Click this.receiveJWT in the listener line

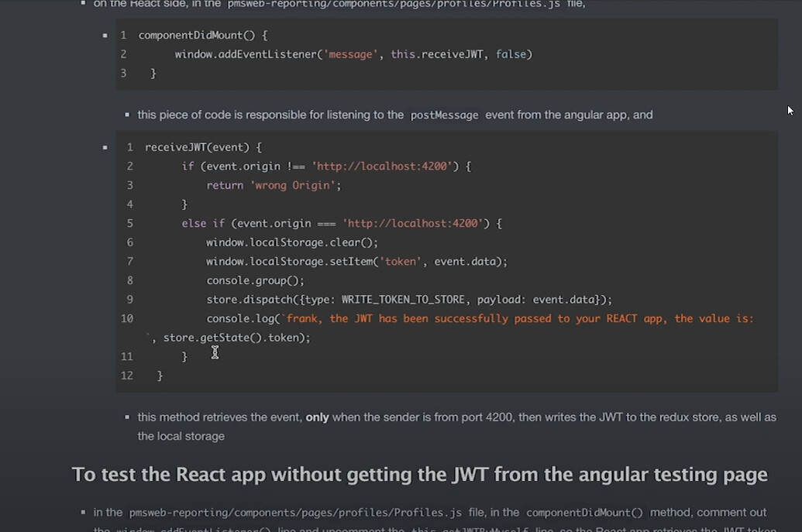437,54
